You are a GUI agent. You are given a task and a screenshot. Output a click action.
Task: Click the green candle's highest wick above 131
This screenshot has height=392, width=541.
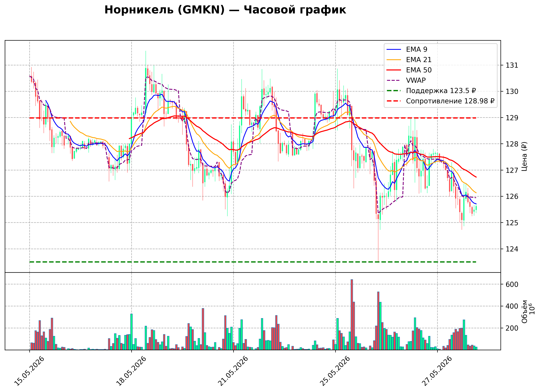click(x=146, y=59)
